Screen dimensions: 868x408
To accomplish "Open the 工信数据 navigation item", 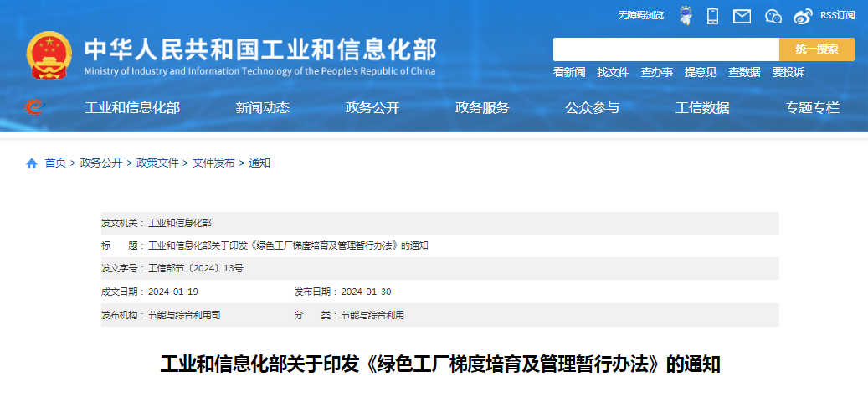I will point(702,107).
